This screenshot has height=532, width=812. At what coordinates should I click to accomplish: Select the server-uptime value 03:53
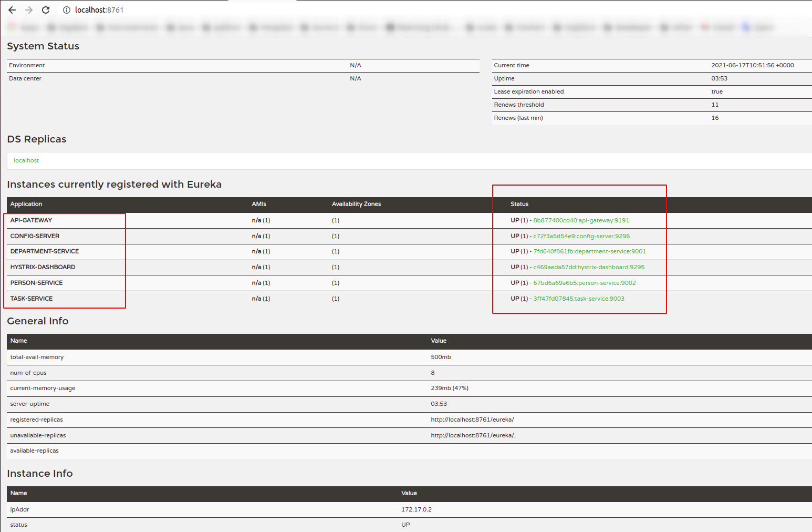pos(439,404)
